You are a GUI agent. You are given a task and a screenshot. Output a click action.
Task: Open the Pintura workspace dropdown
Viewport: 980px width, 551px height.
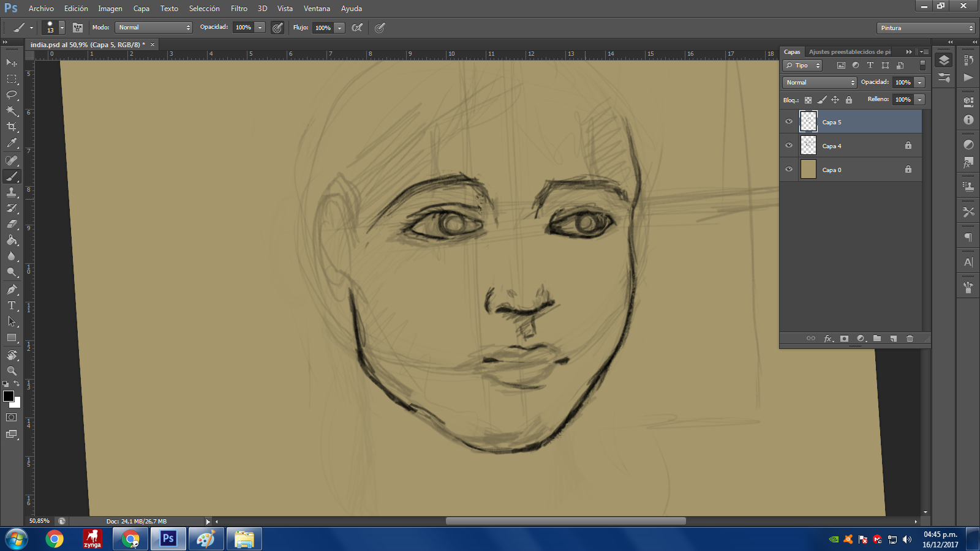pyautogui.click(x=925, y=28)
